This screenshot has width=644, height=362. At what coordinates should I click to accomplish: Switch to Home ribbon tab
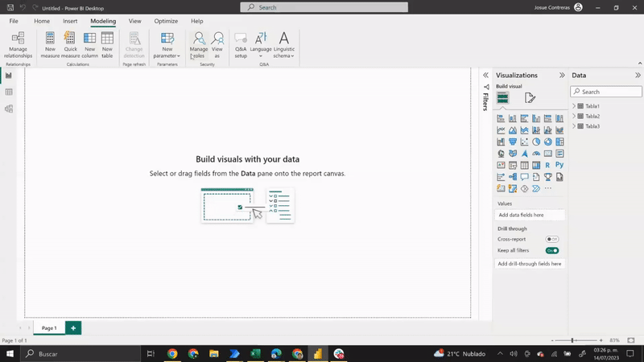point(42,21)
